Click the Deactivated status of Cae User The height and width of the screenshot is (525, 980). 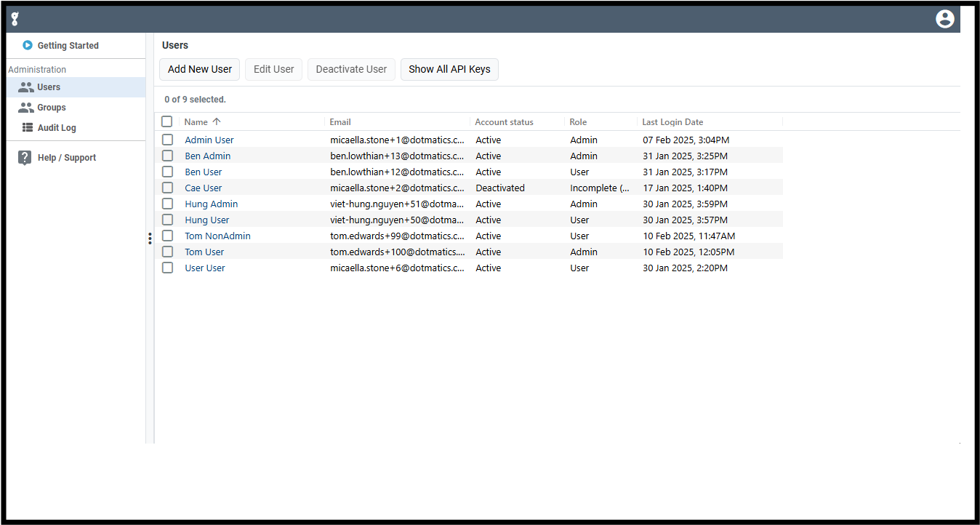click(500, 188)
